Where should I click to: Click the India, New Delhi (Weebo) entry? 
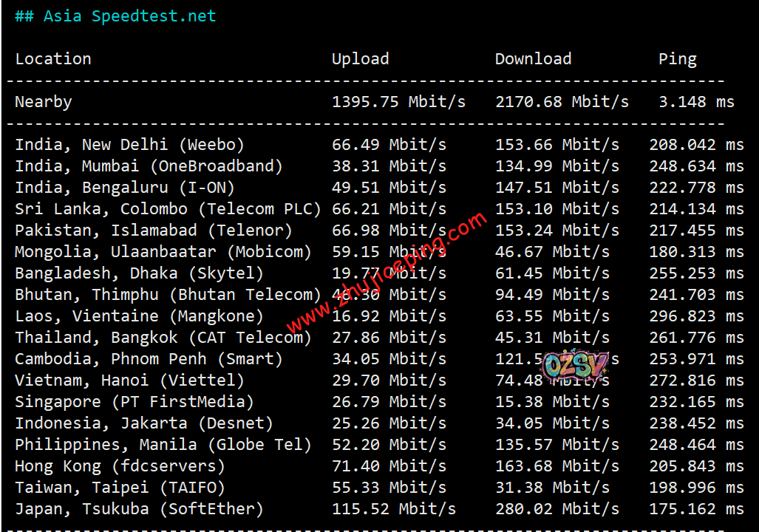129,145
